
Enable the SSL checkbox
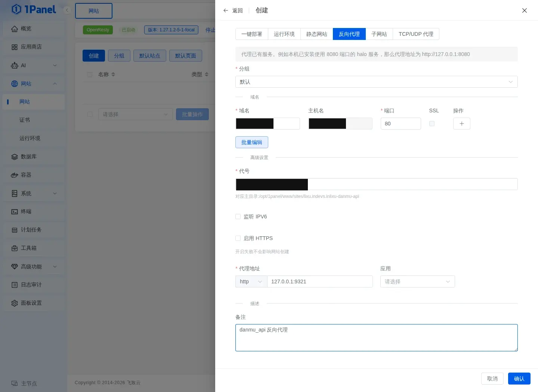(x=432, y=124)
